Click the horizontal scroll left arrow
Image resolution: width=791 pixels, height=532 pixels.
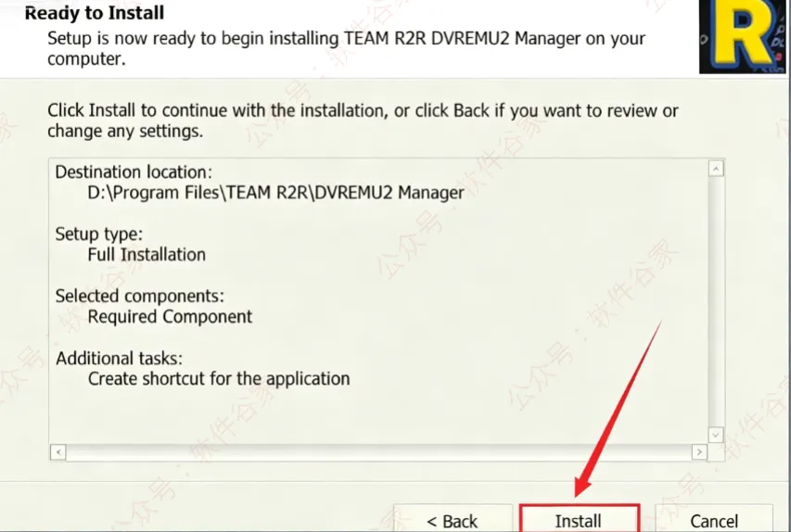[x=58, y=451]
